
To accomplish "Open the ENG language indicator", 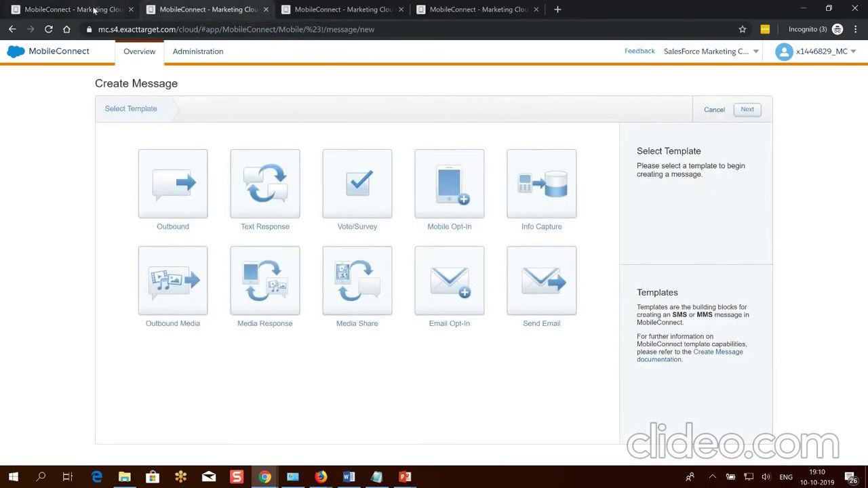I will click(786, 477).
